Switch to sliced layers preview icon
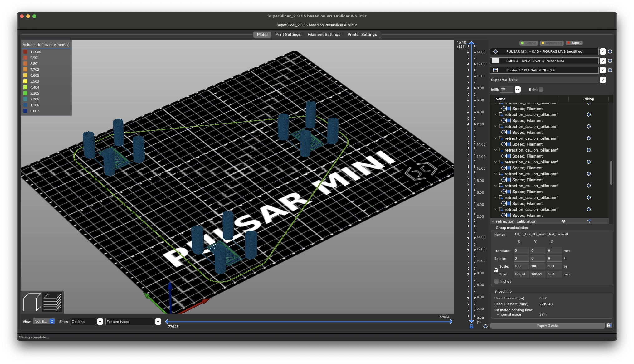The image size is (634, 364). tap(52, 302)
